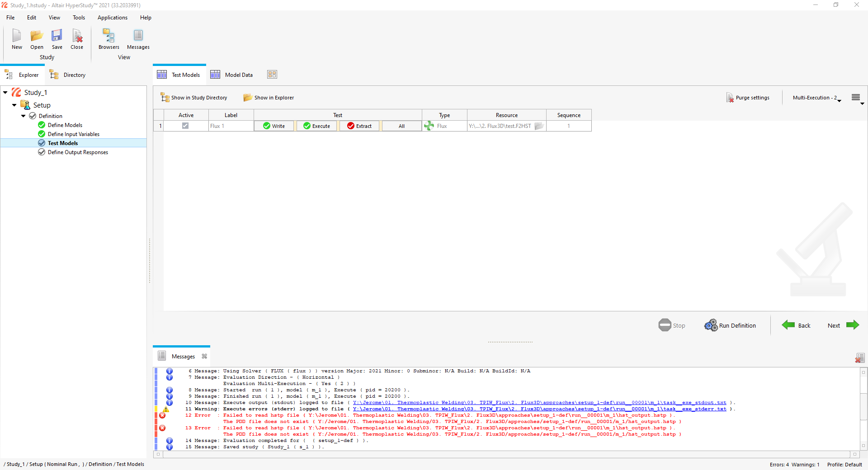Open the Applications menu
Viewport: 868px width, 470px height.
pos(112,18)
